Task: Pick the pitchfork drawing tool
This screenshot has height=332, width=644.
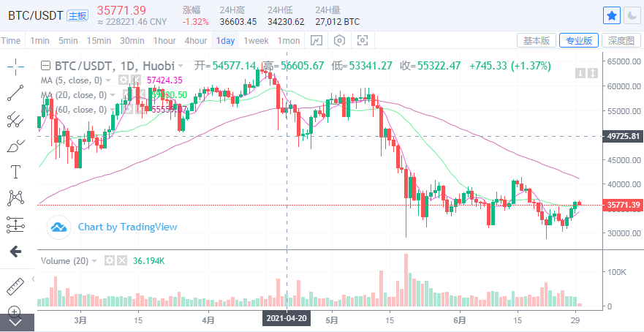Action: coord(15,119)
